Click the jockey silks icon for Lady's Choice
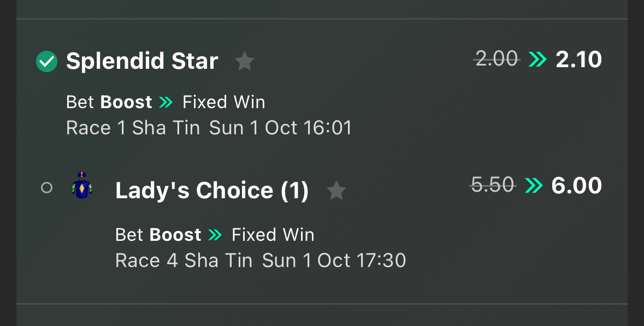Viewport: 644px width, 326px height. [x=82, y=186]
